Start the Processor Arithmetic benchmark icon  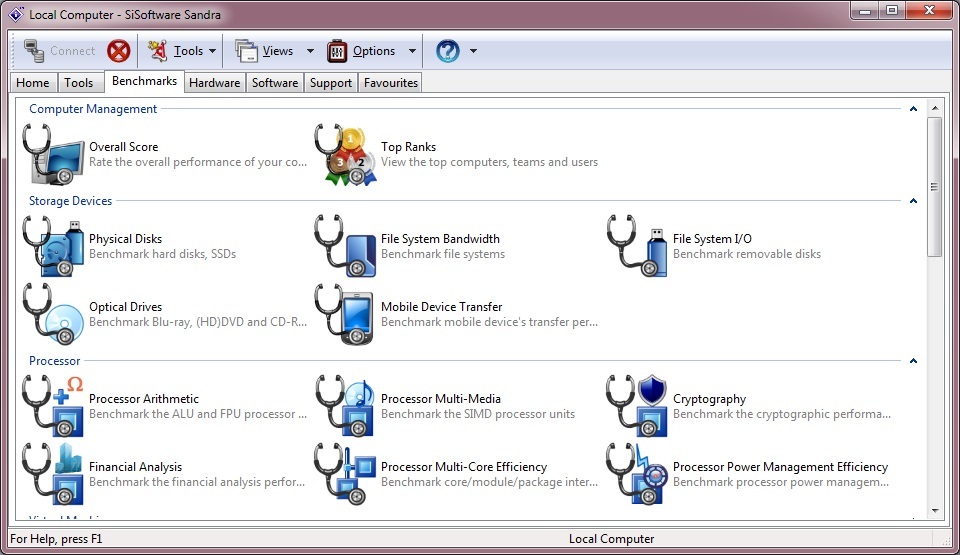[x=53, y=406]
